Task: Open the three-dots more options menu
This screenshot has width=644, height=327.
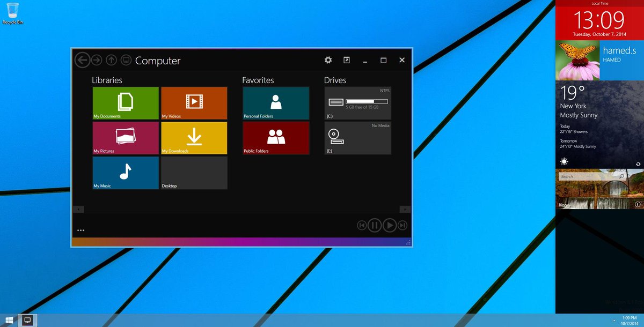Action: coord(80,231)
